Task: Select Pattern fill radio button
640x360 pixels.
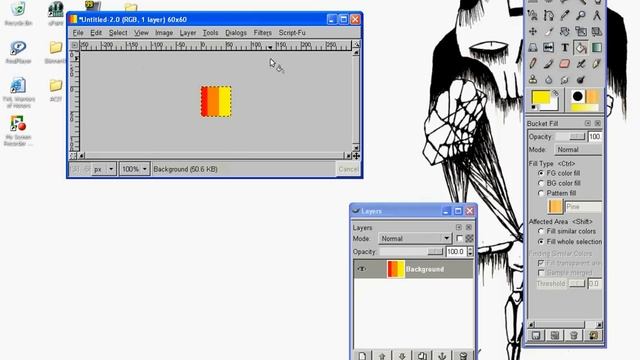Action: pos(541,193)
